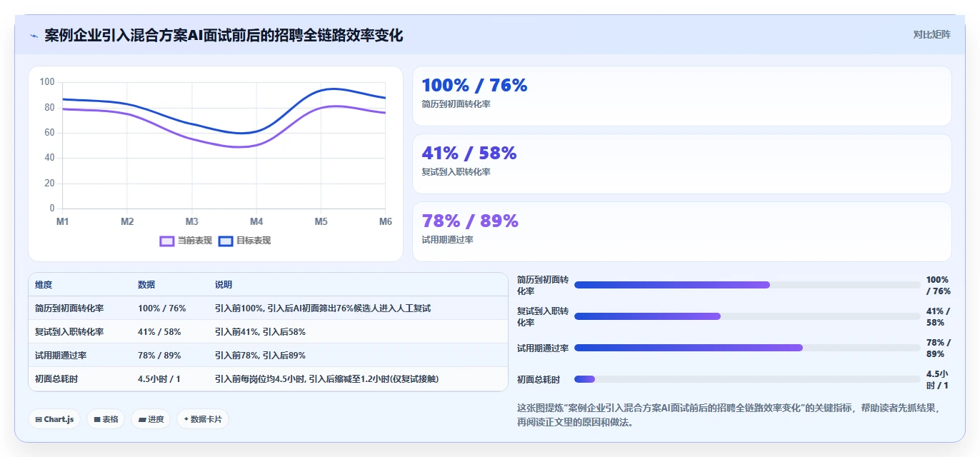Click description 引入前78%, 引入后89%
980x457 pixels.
pyautogui.click(x=260, y=356)
